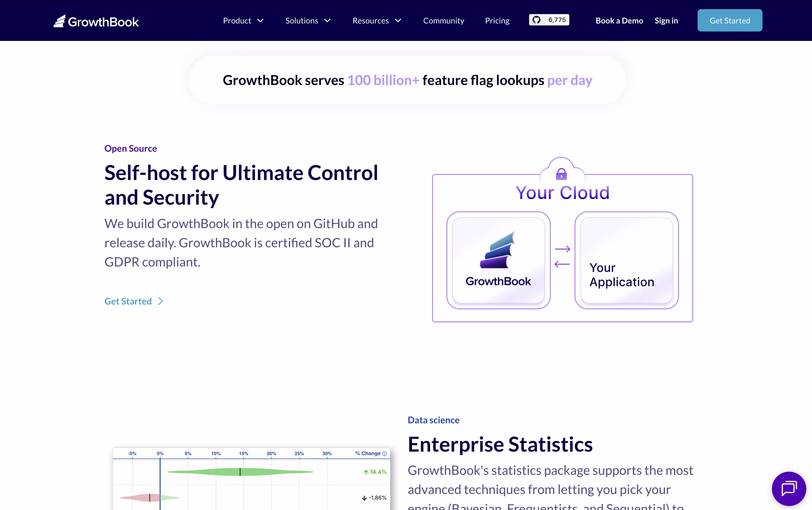Open the GitHub stars badge icon

536,20
